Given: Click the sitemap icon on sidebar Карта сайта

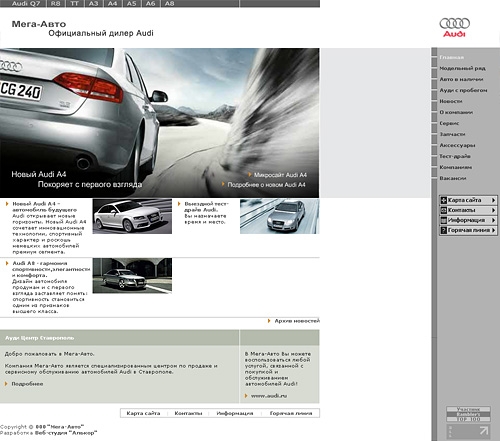Looking at the screenshot, I should coord(444,200).
